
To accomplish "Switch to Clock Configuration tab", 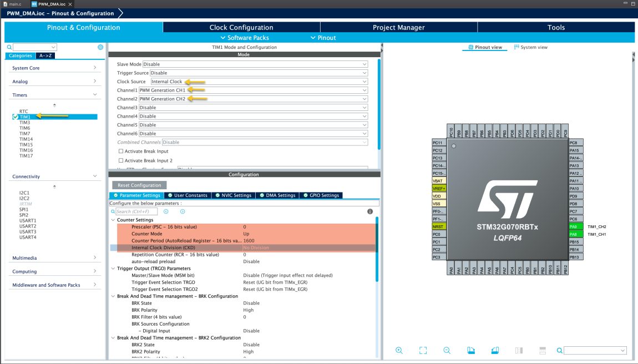I will 241,27.
